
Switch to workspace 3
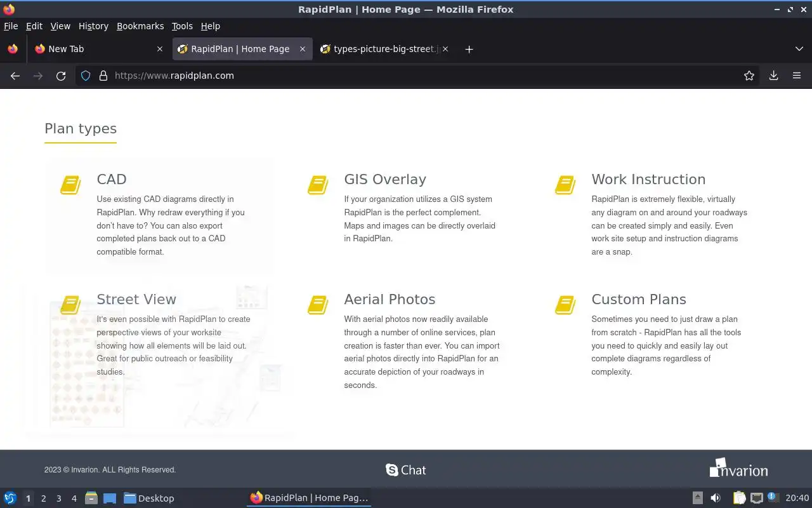(58, 498)
